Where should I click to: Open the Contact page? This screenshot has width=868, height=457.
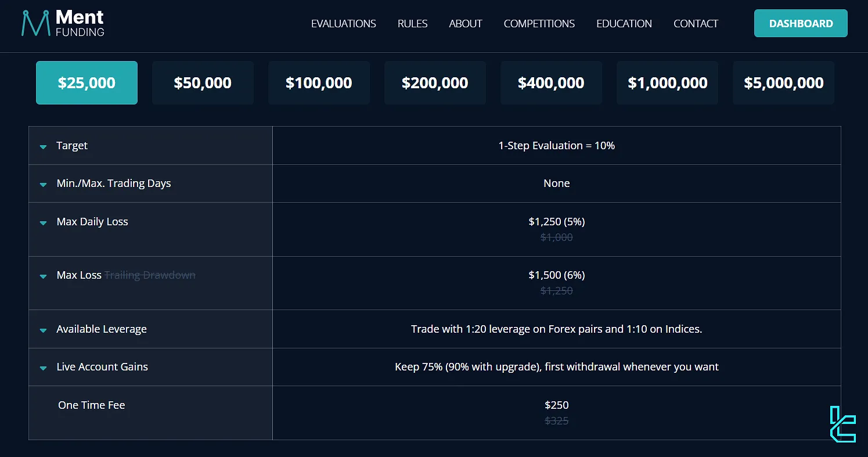696,24
